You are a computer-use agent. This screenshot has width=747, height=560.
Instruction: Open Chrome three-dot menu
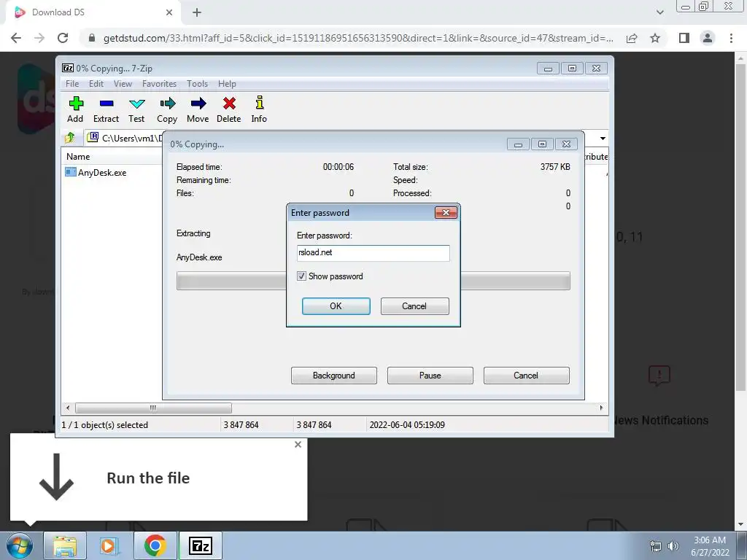tap(731, 38)
